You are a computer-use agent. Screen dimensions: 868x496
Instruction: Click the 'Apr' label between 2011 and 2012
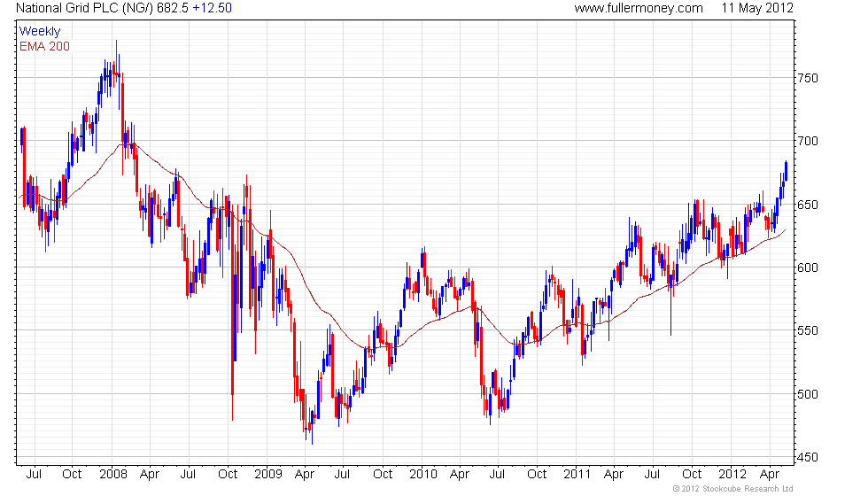(x=614, y=475)
